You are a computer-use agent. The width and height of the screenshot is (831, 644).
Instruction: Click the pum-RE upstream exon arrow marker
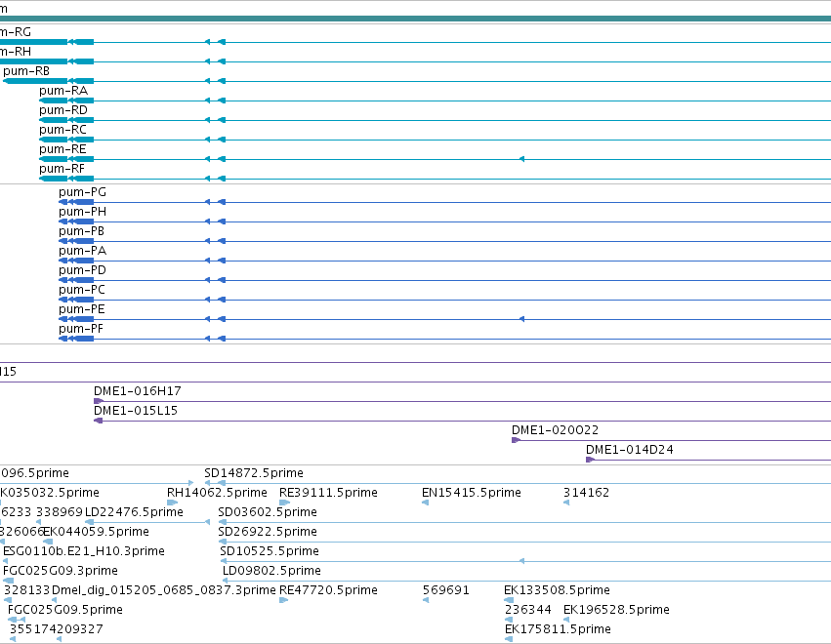click(521, 159)
